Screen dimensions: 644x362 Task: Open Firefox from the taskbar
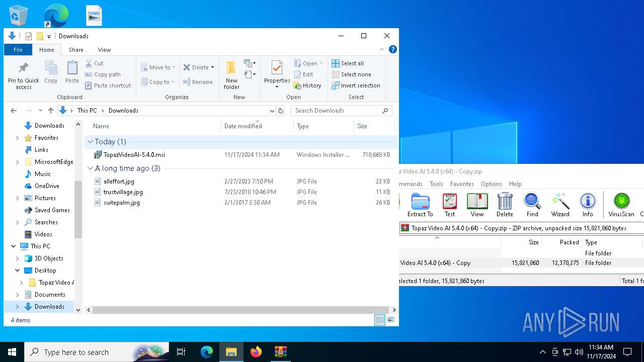(256, 352)
